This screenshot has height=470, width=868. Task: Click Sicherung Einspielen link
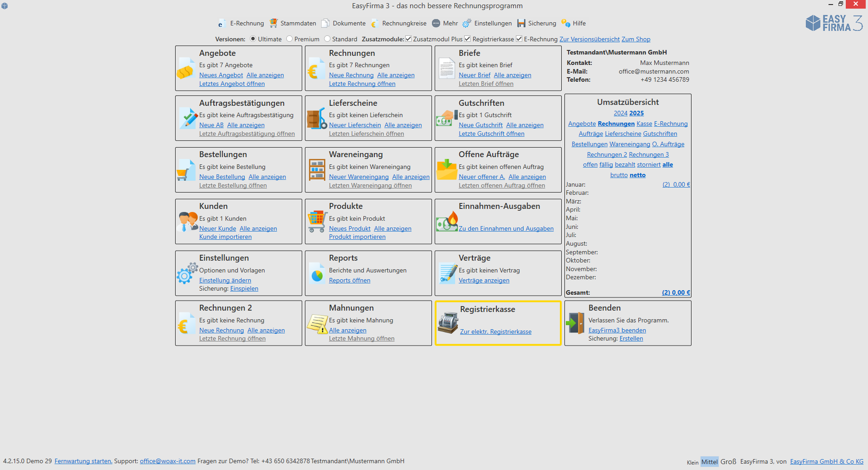244,288
